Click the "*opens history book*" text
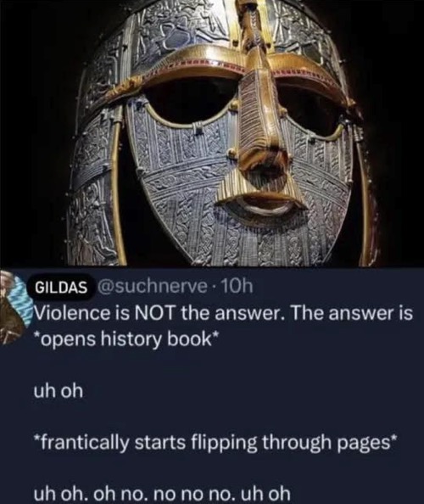The image size is (424, 504). 126,339
